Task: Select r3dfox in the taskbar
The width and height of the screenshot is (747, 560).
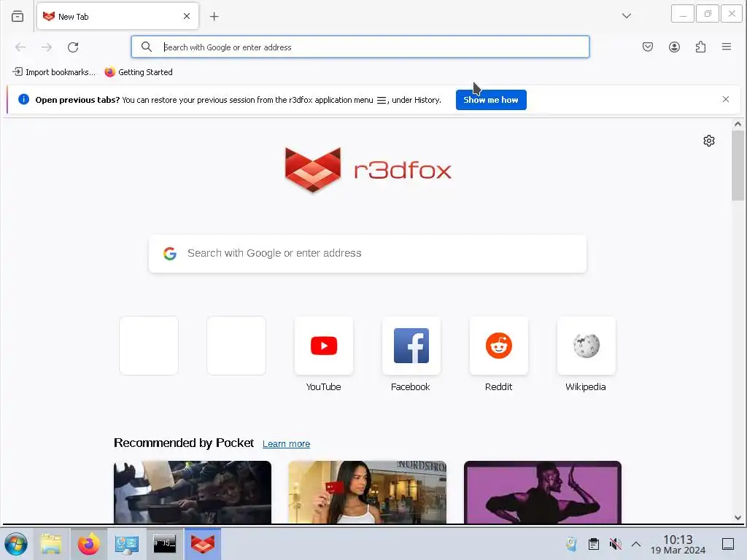Action: click(203, 544)
